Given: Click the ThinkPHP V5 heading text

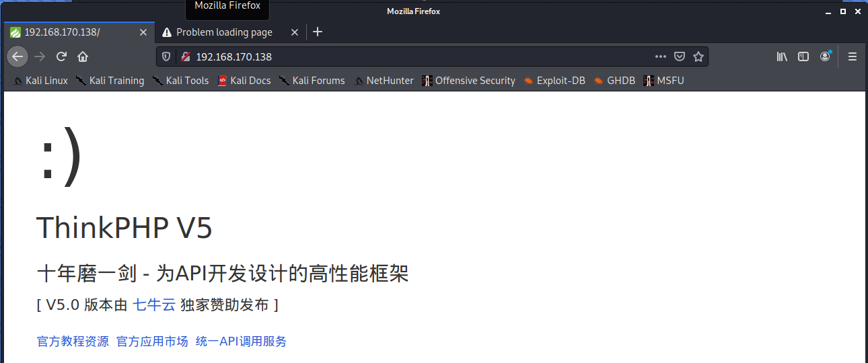Looking at the screenshot, I should pyautogui.click(x=124, y=229).
